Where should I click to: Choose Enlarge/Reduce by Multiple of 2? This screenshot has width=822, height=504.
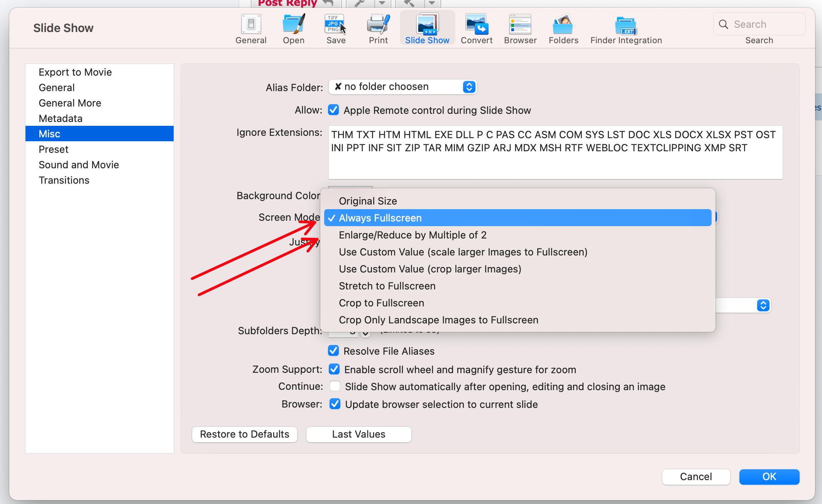(518, 235)
